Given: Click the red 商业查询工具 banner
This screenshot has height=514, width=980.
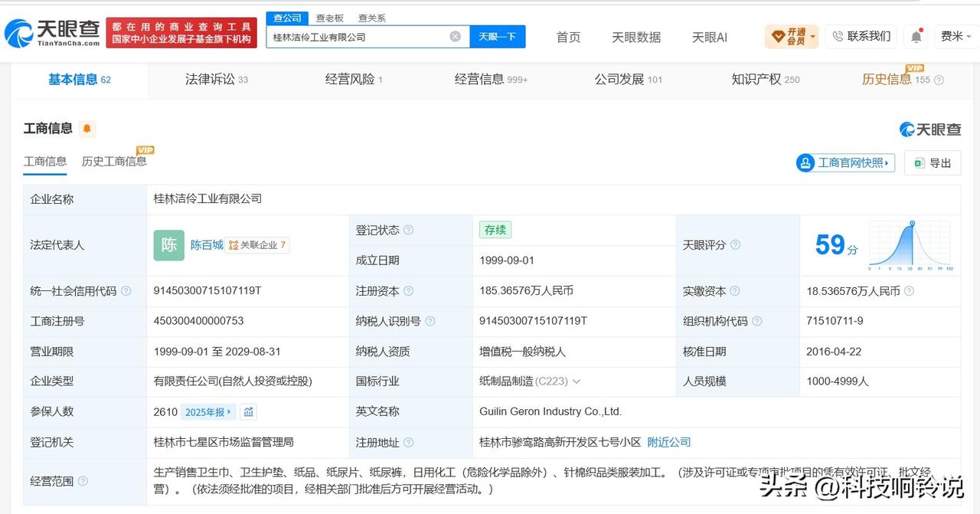Looking at the screenshot, I should [181, 33].
